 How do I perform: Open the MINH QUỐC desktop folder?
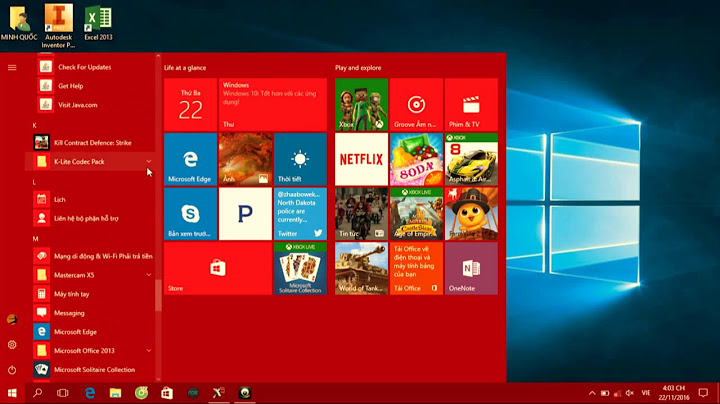click(19, 23)
